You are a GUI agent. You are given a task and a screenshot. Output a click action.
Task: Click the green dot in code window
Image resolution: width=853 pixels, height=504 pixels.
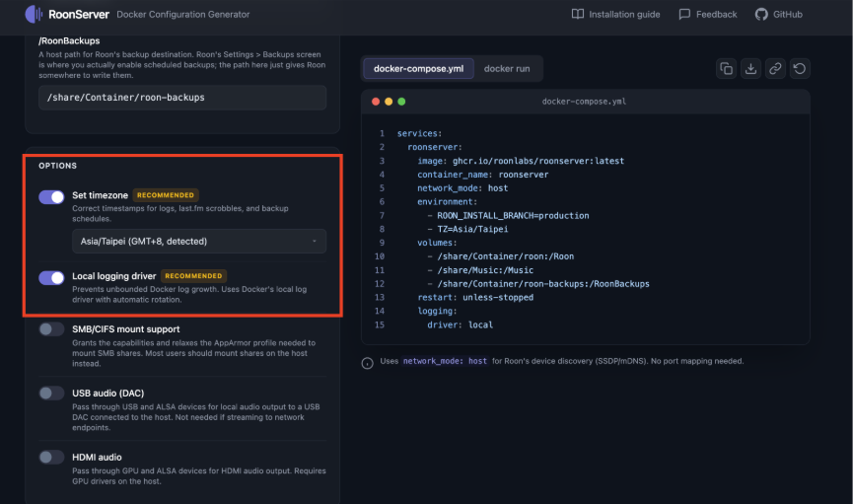coord(401,102)
